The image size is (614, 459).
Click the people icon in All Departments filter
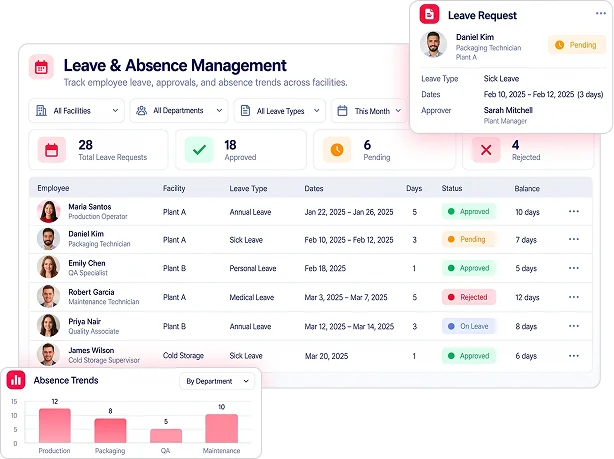[141, 111]
